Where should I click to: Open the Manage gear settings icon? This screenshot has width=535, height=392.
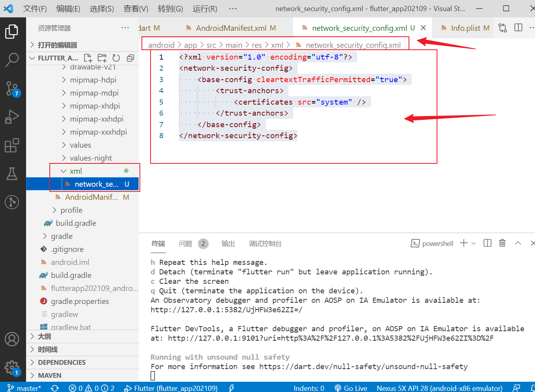pyautogui.click(x=12, y=368)
